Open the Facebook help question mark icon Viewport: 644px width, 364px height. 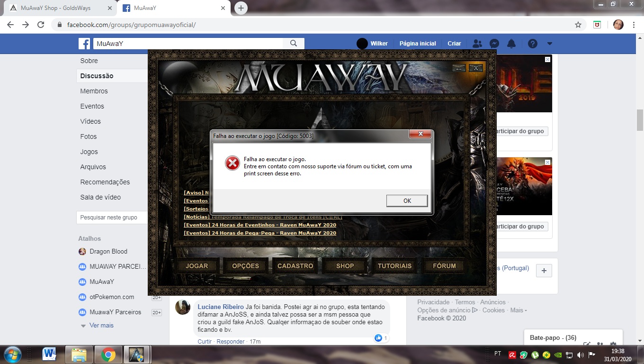point(533,44)
